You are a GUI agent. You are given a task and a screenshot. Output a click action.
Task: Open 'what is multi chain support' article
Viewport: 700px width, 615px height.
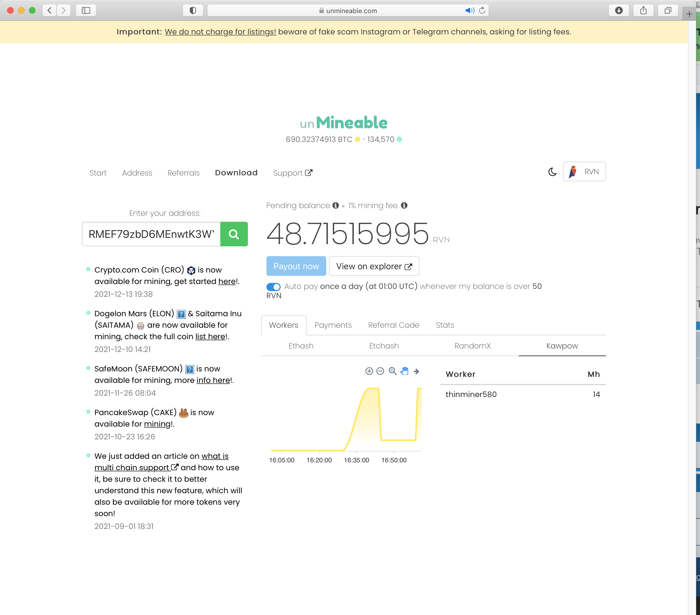[x=161, y=462]
